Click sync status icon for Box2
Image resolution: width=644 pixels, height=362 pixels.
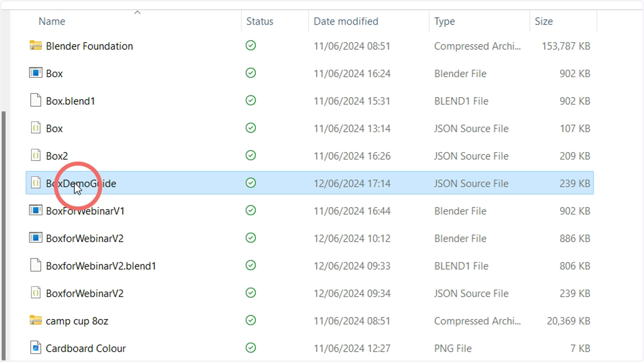tap(251, 156)
